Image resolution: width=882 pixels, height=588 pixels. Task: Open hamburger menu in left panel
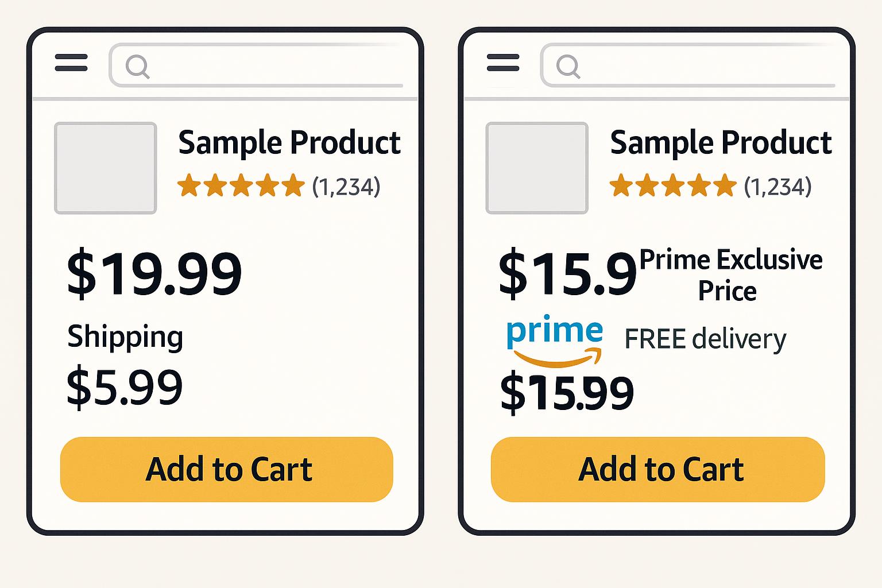[71, 63]
